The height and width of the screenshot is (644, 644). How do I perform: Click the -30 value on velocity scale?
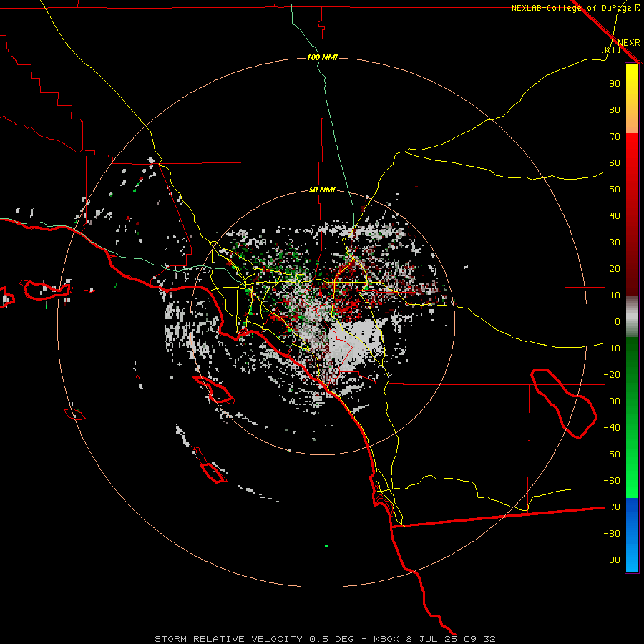(x=612, y=401)
